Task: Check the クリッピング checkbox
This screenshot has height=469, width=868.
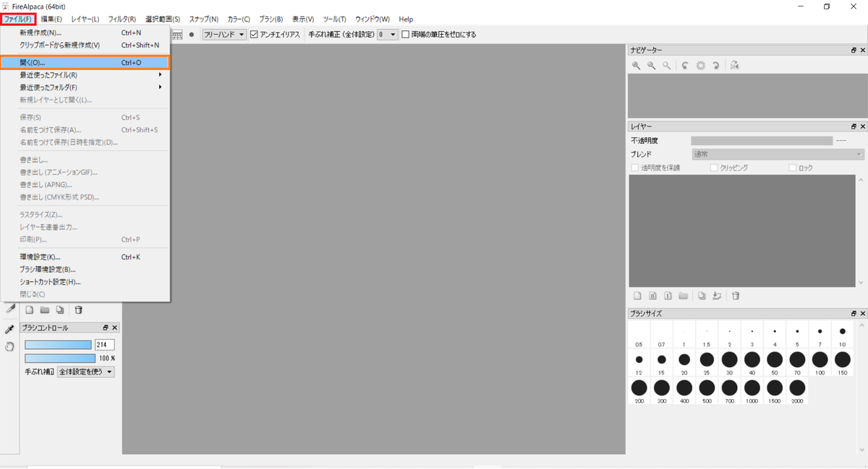Action: (x=714, y=168)
